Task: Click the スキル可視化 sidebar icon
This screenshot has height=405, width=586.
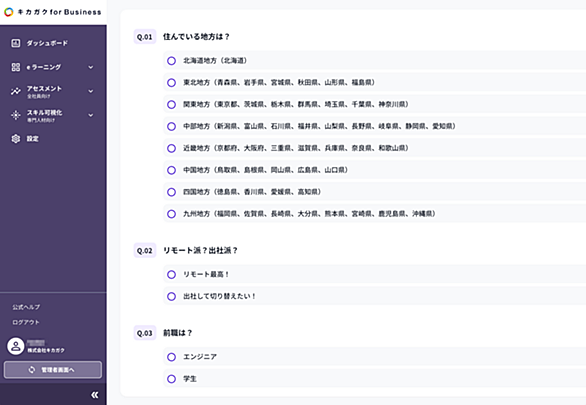Action: (x=16, y=115)
